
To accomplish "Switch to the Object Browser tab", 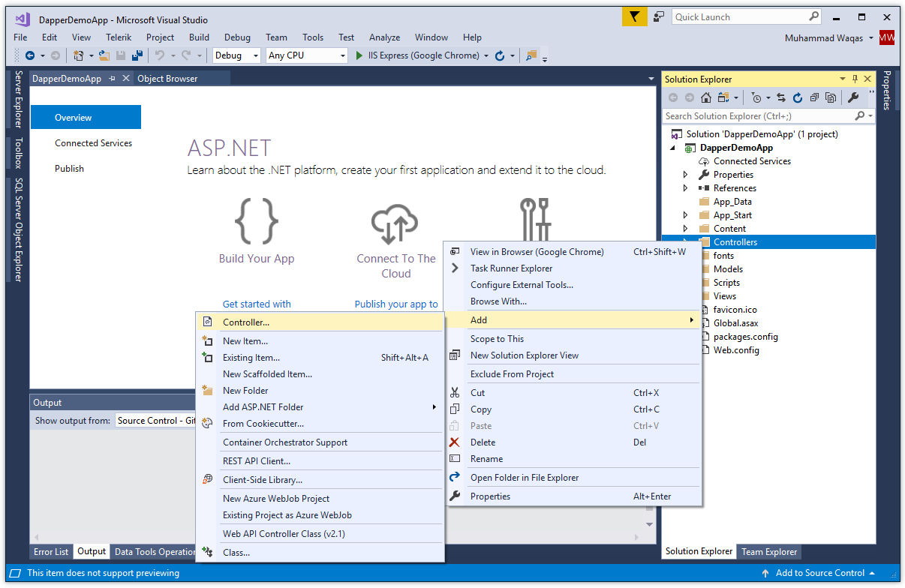I will [x=167, y=79].
